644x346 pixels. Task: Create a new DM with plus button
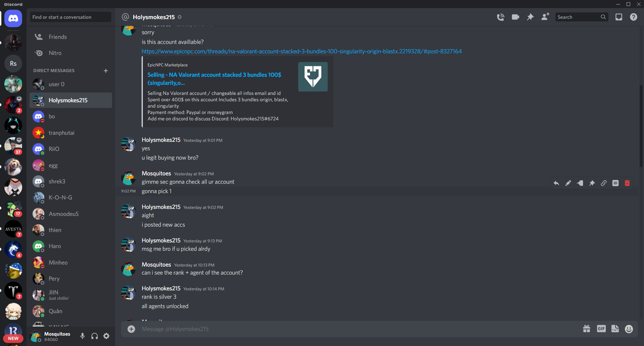106,70
